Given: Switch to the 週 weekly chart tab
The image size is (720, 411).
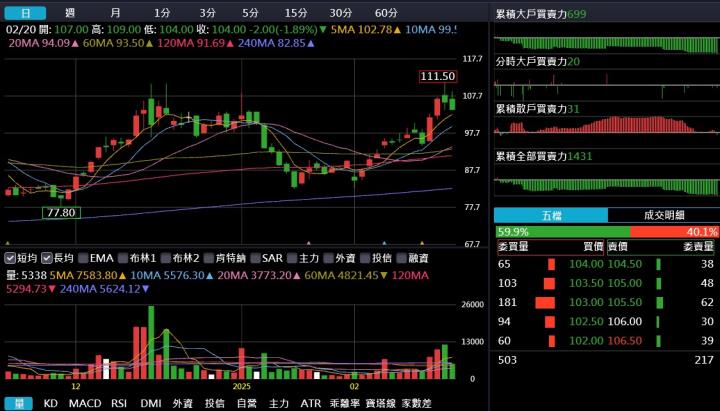Looking at the screenshot, I should click(70, 13).
